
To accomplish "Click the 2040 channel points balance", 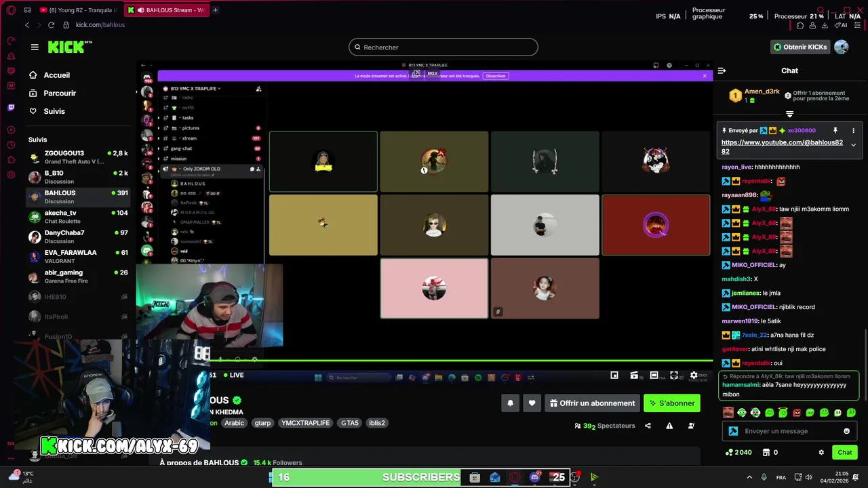I will point(738,452).
